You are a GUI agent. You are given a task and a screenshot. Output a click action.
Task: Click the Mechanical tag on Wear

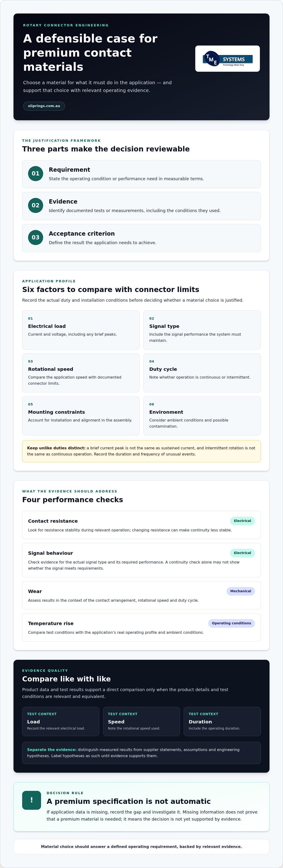point(241,591)
